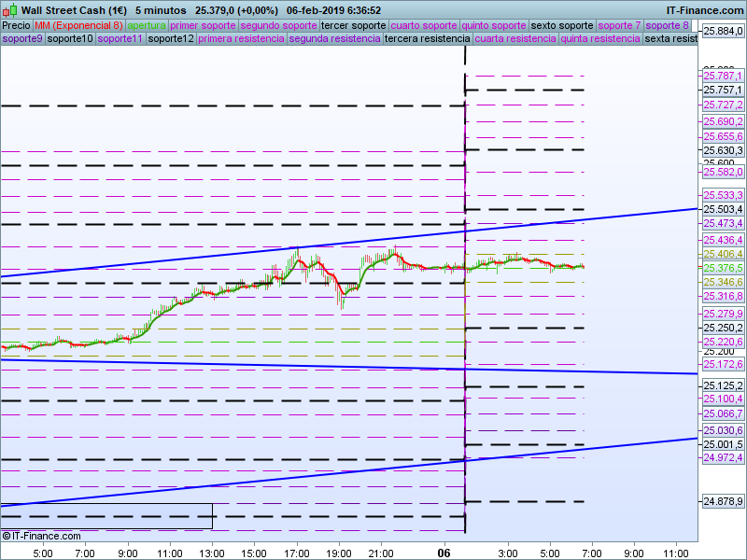Click the Wall Street Cash (1€) title
Viewport: 747px width, 560px height.
(75, 10)
